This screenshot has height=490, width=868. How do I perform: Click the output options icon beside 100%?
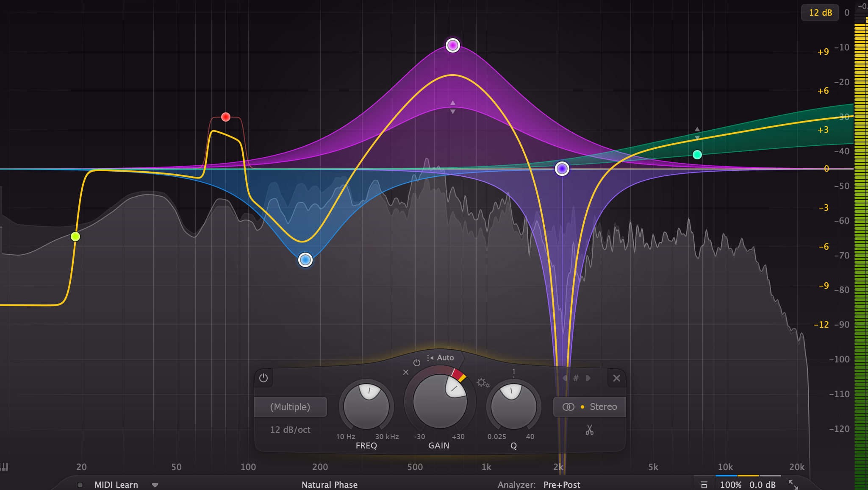(x=704, y=484)
